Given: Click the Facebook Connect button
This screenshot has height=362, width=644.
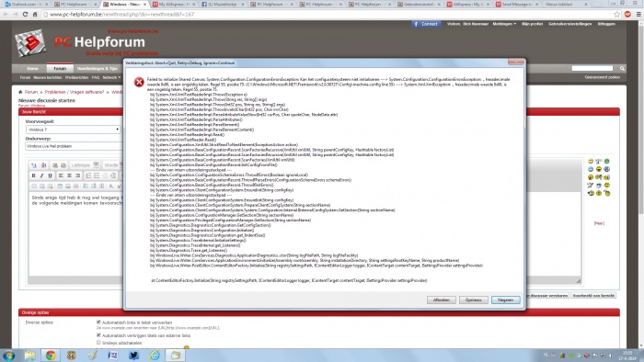Looking at the screenshot, I should point(426,24).
